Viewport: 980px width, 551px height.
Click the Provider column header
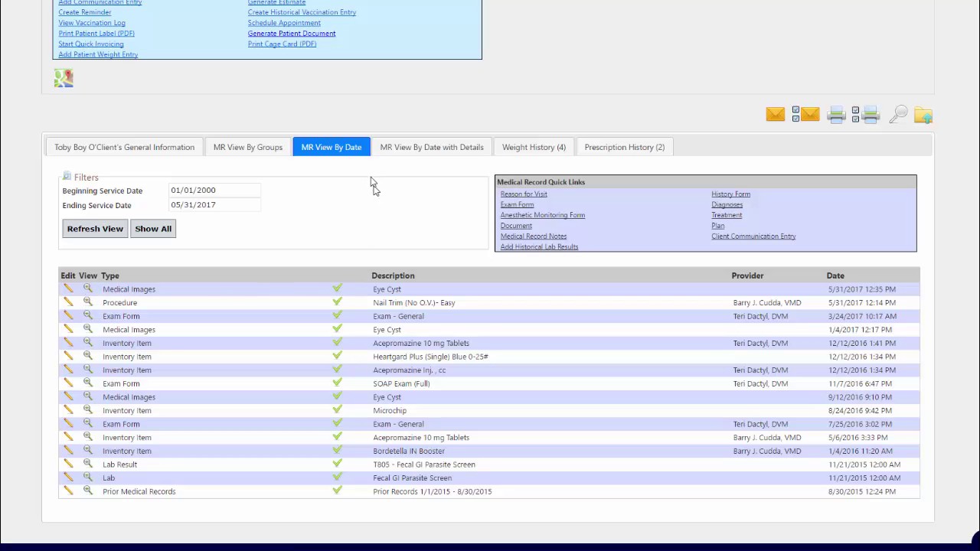[x=747, y=275]
